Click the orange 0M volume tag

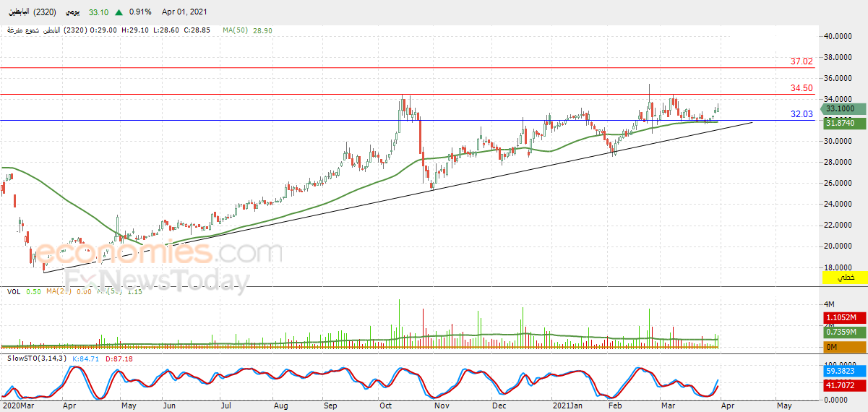841,347
